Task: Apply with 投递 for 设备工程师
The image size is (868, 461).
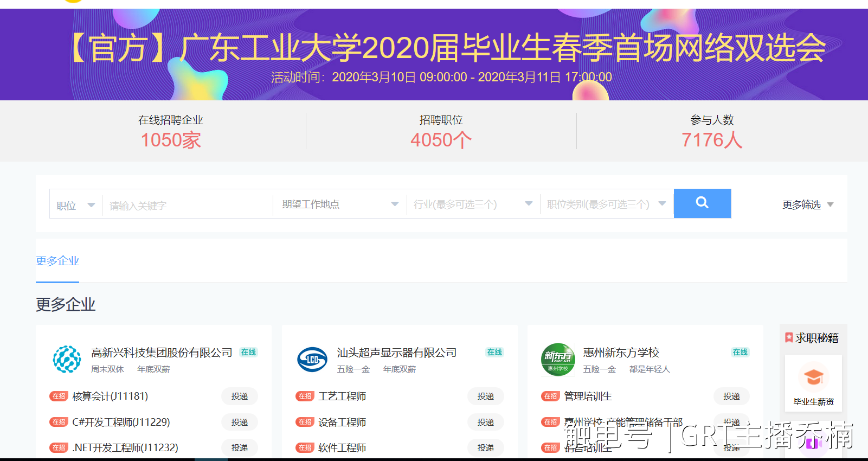Action: coord(485,422)
